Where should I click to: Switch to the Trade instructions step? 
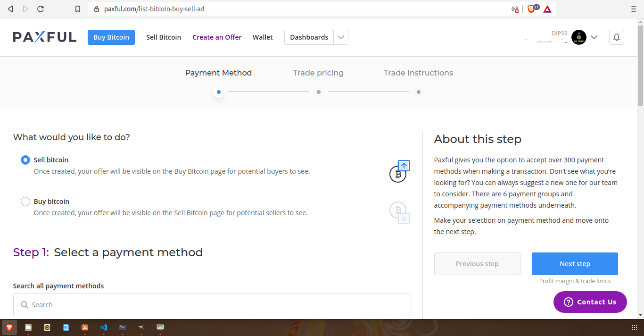pos(418,73)
